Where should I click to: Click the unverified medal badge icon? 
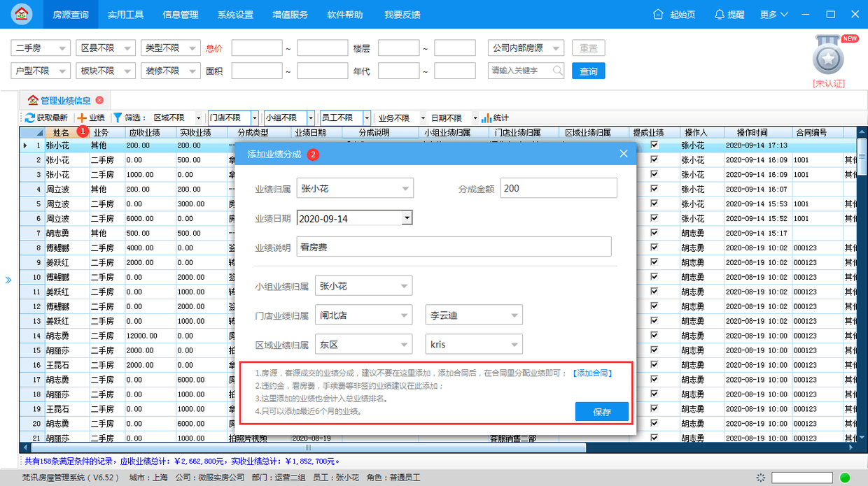point(828,58)
